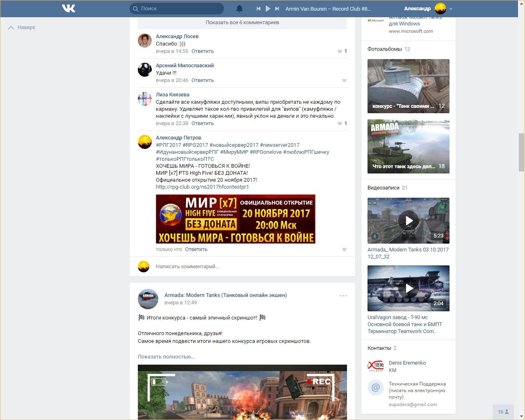Open the post options three-dot menu
525x420 pixels.
pos(343,296)
